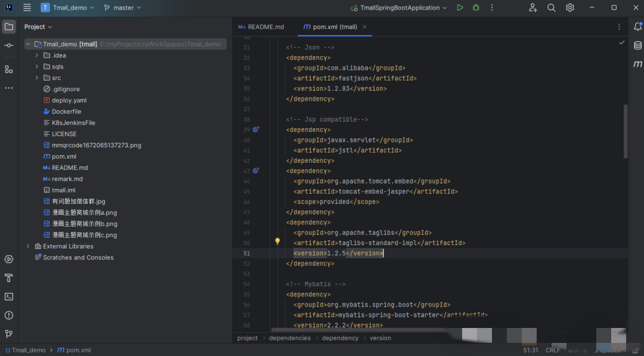Open the Commit tool window
Viewport: 644px width, 356px height.
point(8,45)
